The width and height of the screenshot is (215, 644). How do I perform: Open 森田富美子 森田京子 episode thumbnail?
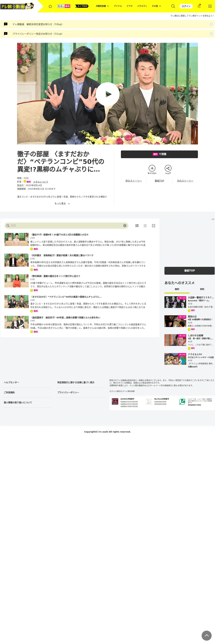click(x=17, y=322)
